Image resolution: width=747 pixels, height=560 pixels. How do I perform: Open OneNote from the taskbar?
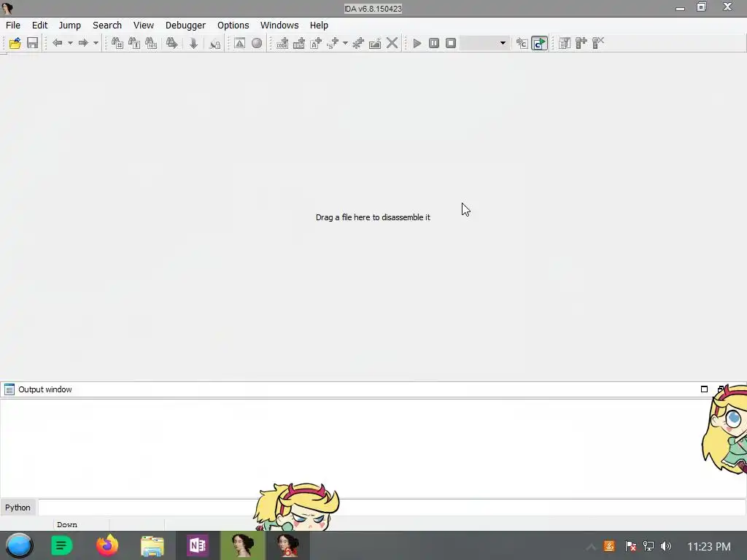(x=198, y=545)
